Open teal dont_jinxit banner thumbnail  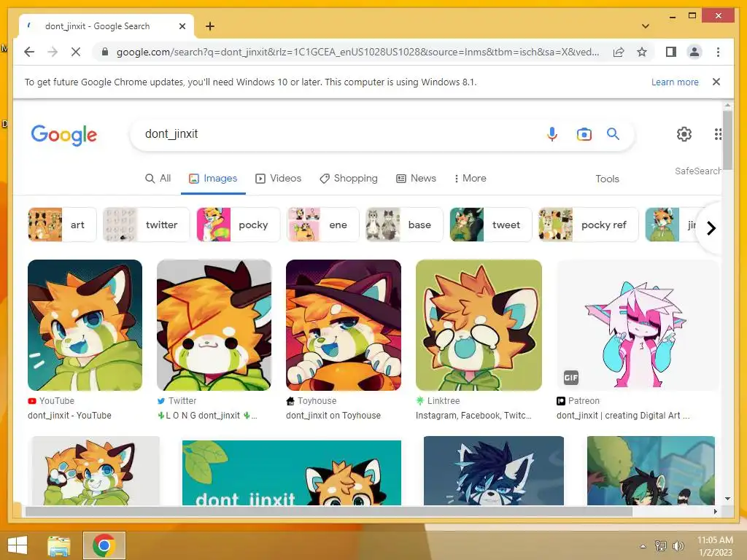tap(292, 472)
